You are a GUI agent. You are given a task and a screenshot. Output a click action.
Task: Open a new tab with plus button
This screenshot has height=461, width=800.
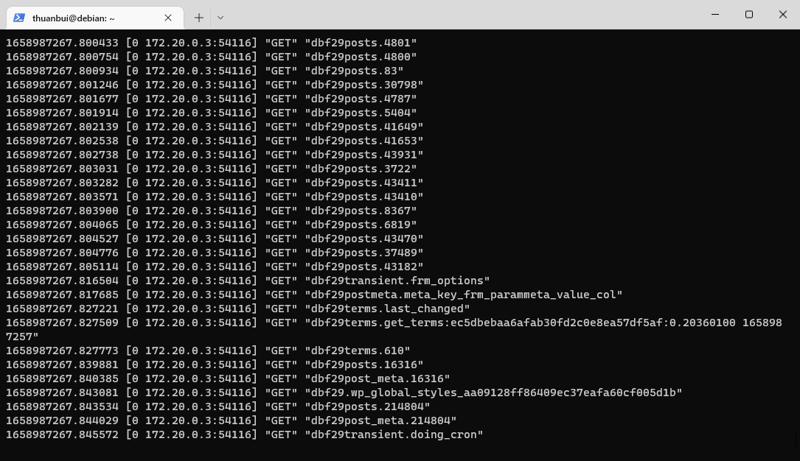pyautogui.click(x=199, y=17)
